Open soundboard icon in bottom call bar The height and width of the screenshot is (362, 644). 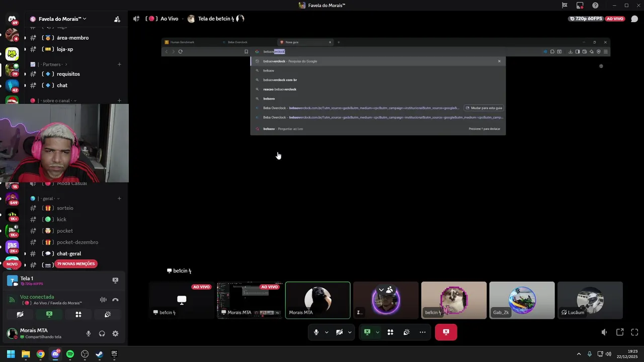click(407, 332)
